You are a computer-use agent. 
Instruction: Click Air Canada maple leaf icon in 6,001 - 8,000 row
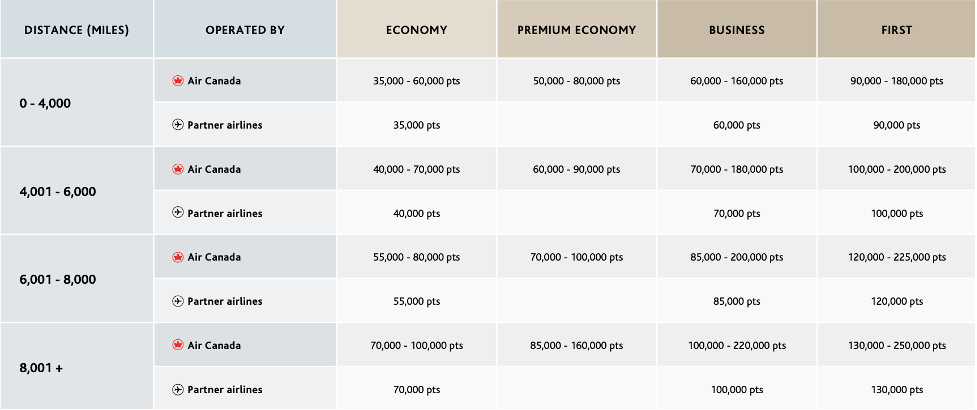[178, 257]
